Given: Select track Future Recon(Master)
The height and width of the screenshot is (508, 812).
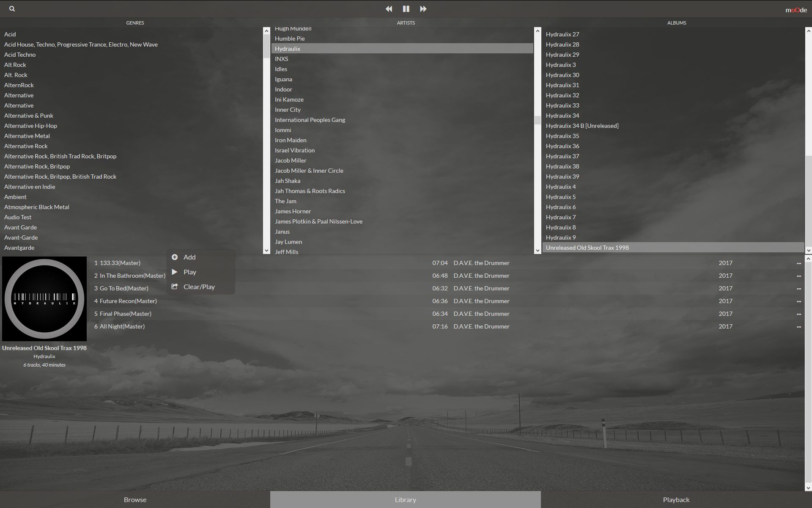Looking at the screenshot, I should pyautogui.click(x=128, y=301).
